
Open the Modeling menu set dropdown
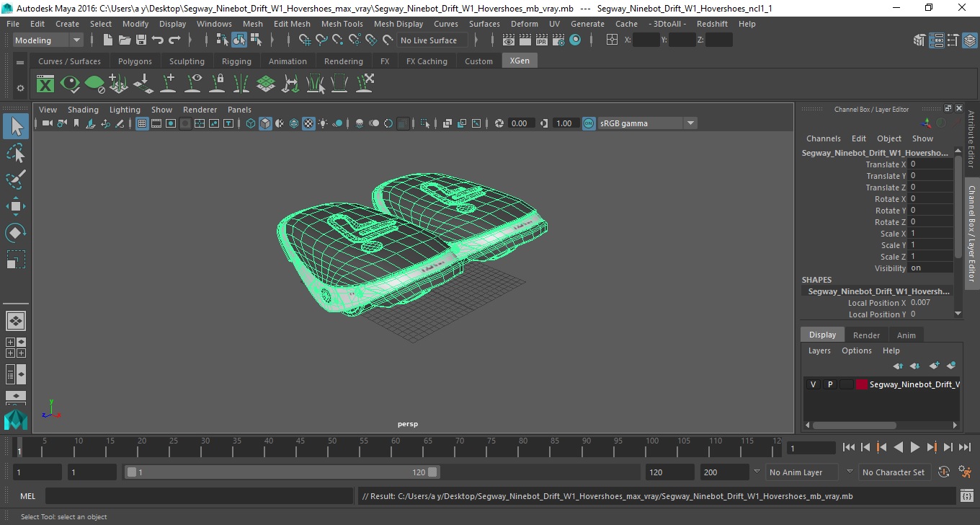tap(48, 40)
